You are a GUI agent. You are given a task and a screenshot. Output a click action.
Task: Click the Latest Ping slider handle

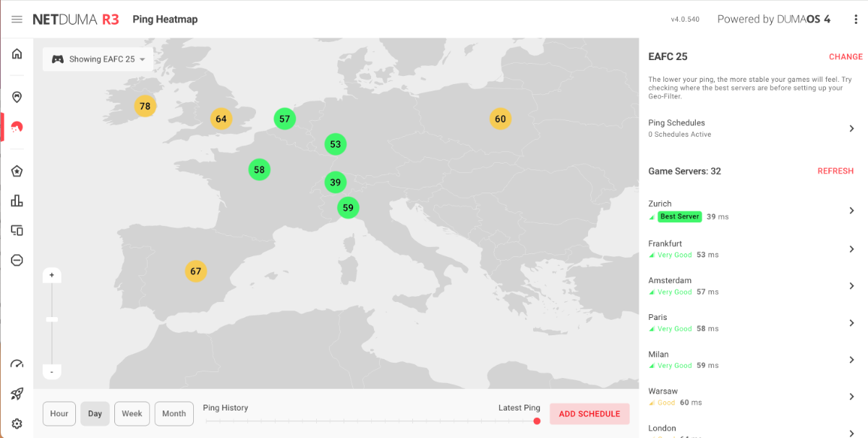coord(537,421)
